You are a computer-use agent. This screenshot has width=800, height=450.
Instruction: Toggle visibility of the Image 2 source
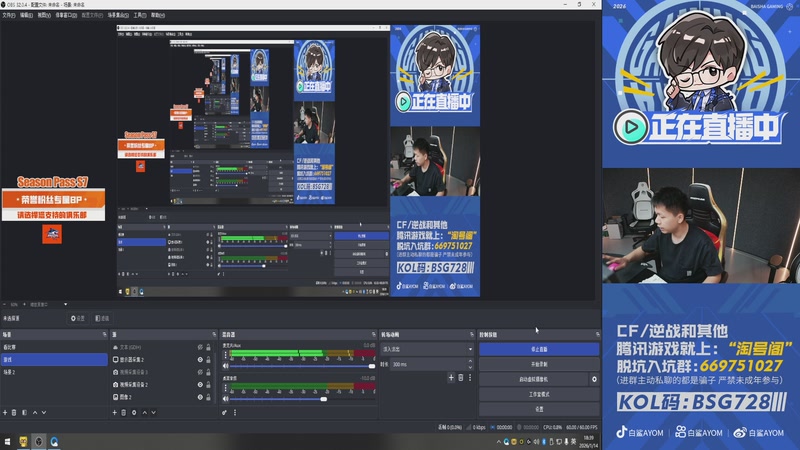click(200, 397)
